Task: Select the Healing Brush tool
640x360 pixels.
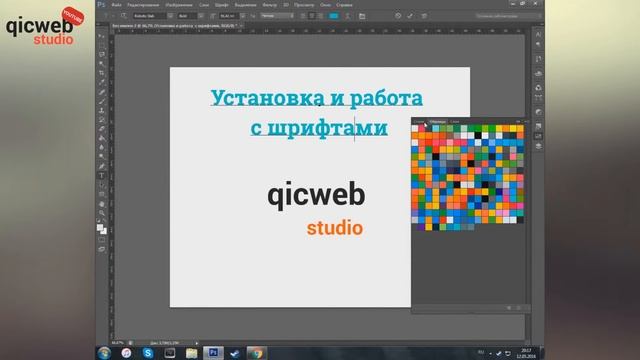Action: pyautogui.click(x=102, y=92)
